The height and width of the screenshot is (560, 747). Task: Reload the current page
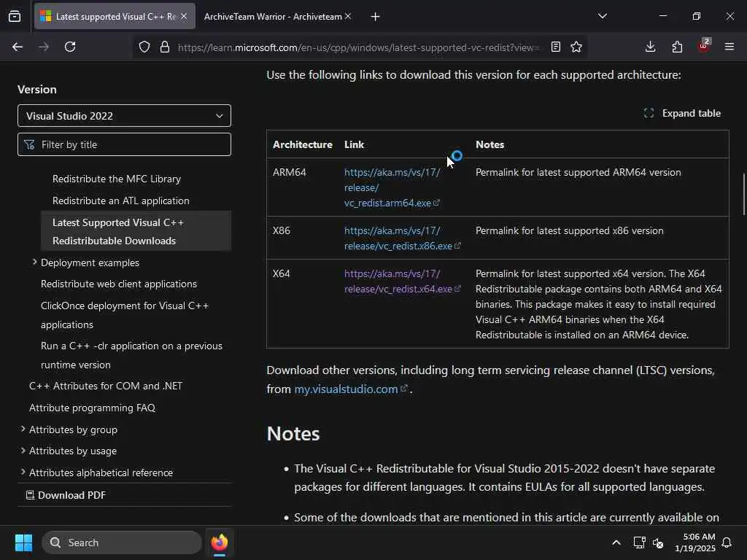(x=70, y=47)
